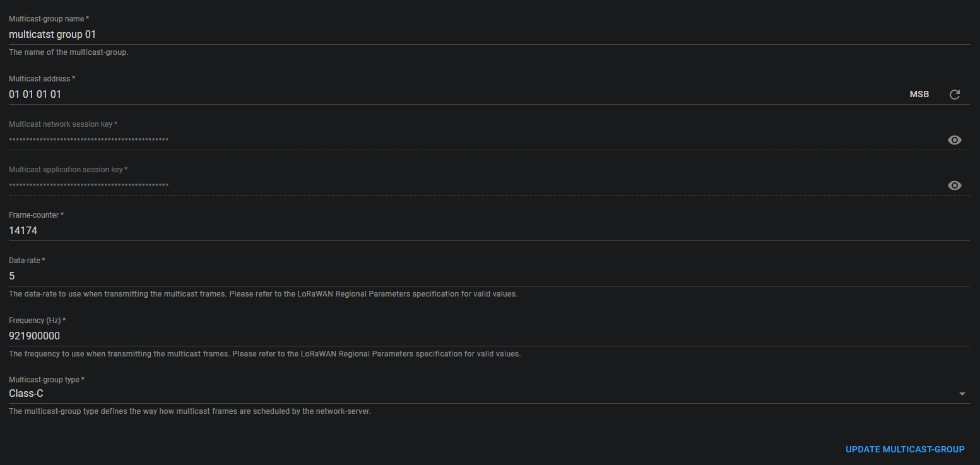Focus the Frequency input showing 921900000
Viewport: 980px width, 465px height.
click(x=252, y=336)
